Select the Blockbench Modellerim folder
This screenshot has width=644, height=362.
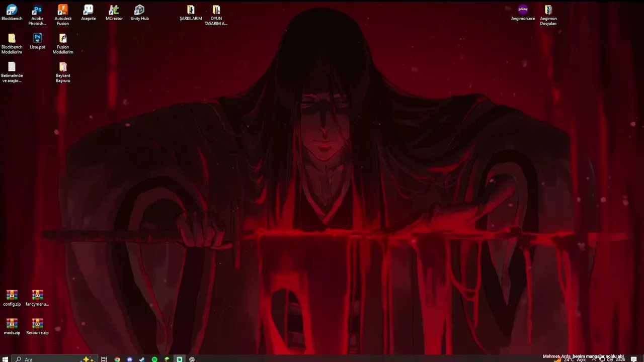coord(12,44)
